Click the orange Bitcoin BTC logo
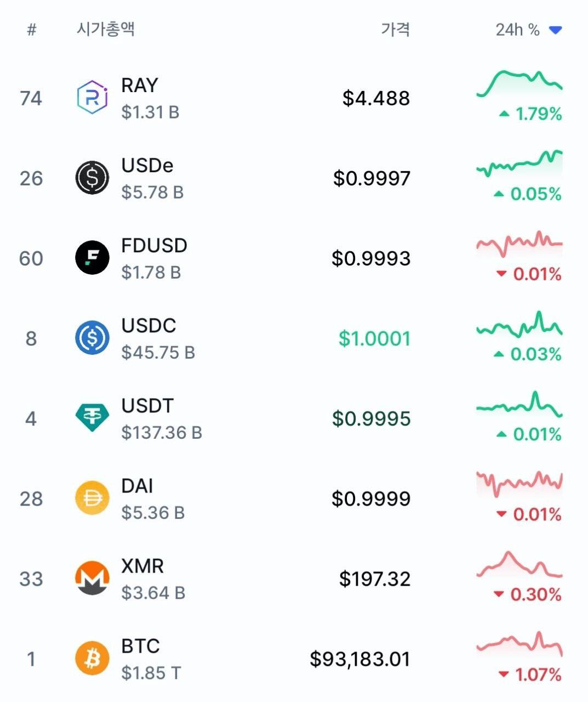Viewport: 588px width, 702px height. (x=92, y=658)
